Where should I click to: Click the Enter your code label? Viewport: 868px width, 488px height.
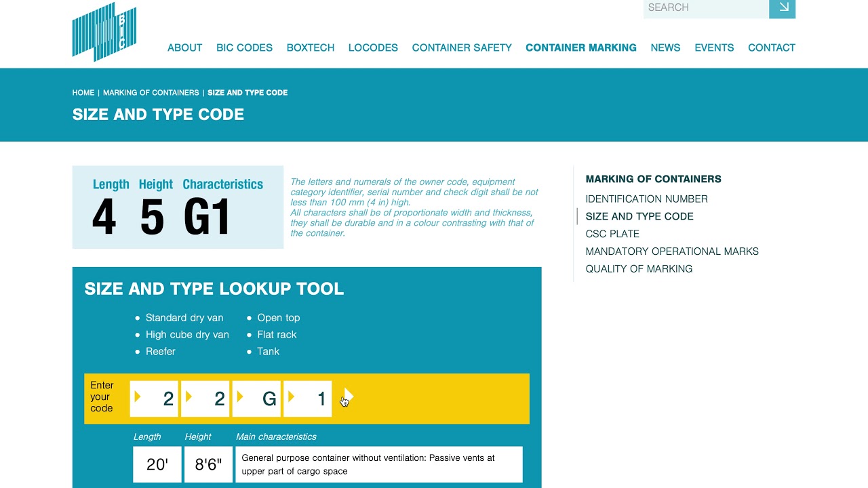pos(102,396)
